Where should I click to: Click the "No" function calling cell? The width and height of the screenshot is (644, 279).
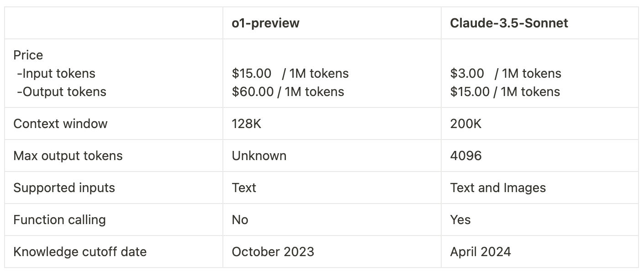pos(240,220)
